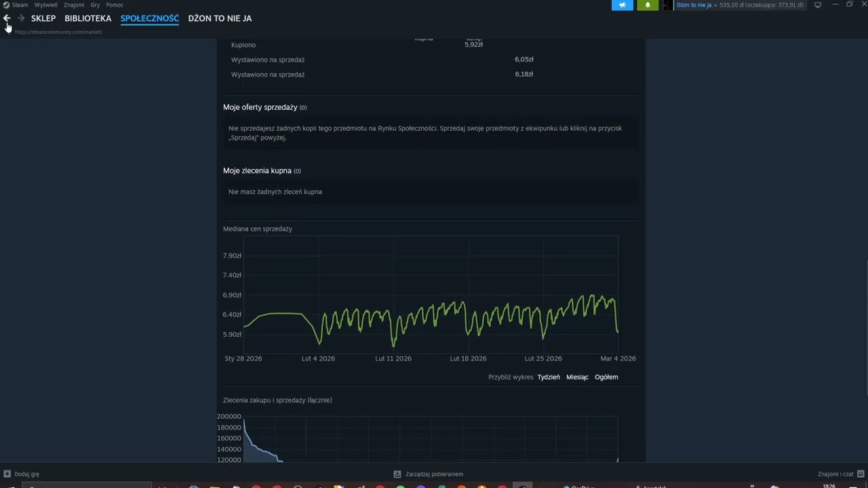Click wallet balance 535,10 zł
Screen dimensions: 868x488
click(x=732, y=5)
